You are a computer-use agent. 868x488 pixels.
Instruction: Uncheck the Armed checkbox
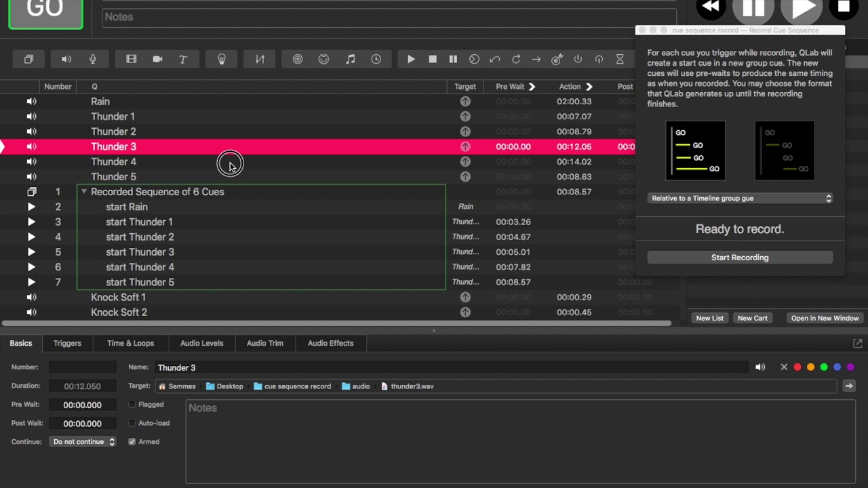click(132, 442)
